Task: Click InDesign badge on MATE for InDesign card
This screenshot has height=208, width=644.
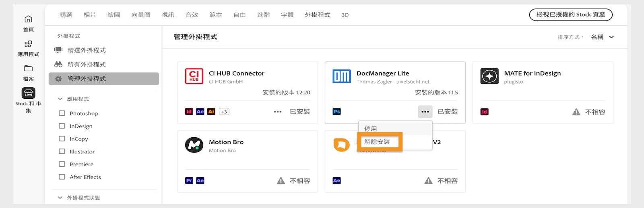Action: tap(485, 112)
